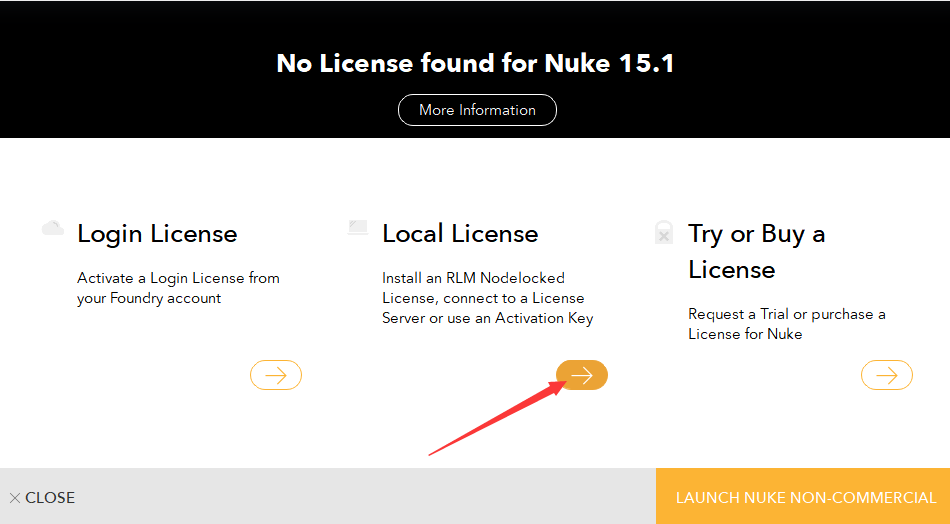The width and height of the screenshot is (950, 524).
Task: Select the Login License heading
Action: pyautogui.click(x=157, y=234)
